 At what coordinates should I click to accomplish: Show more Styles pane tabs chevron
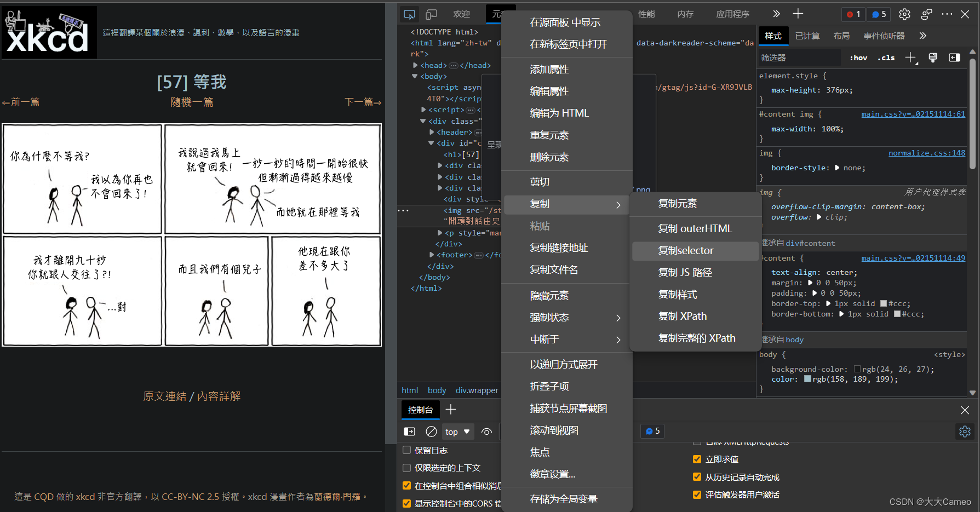tap(923, 36)
